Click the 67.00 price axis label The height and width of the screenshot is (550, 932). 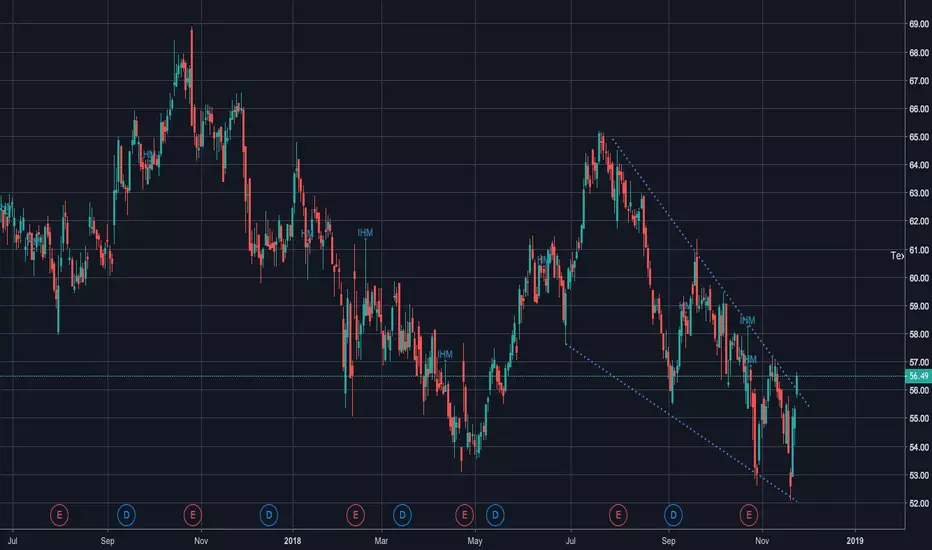pyautogui.click(x=918, y=81)
